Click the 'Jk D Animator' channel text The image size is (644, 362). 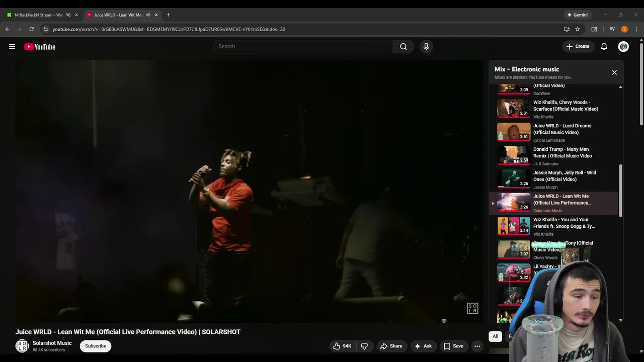[x=546, y=164]
